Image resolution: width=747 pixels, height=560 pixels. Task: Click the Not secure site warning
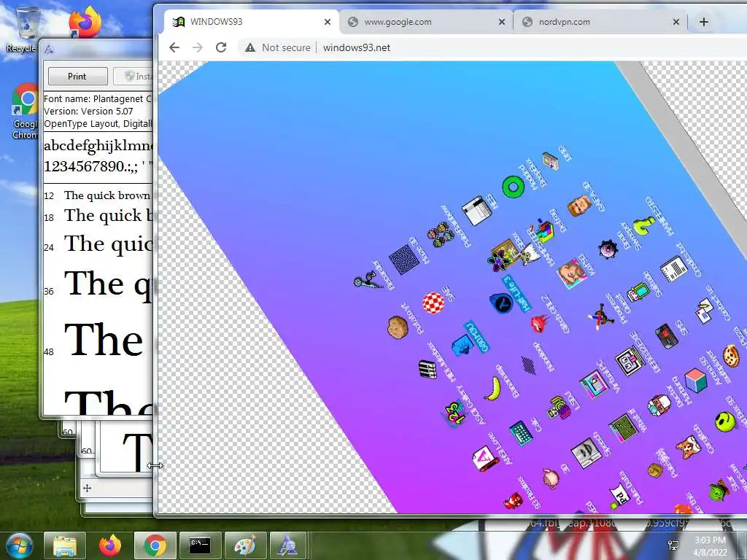pos(277,47)
